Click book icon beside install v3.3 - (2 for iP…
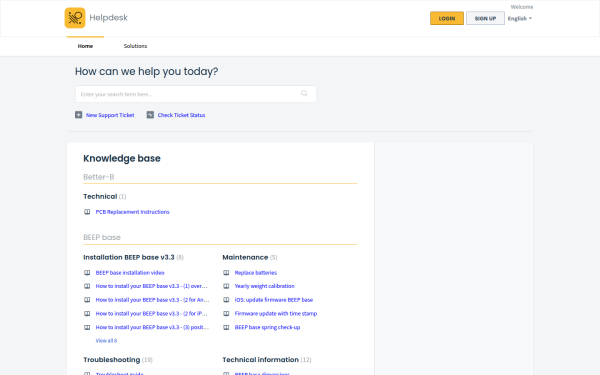Screen dimensions: 600x375 pyautogui.click(x=87, y=314)
